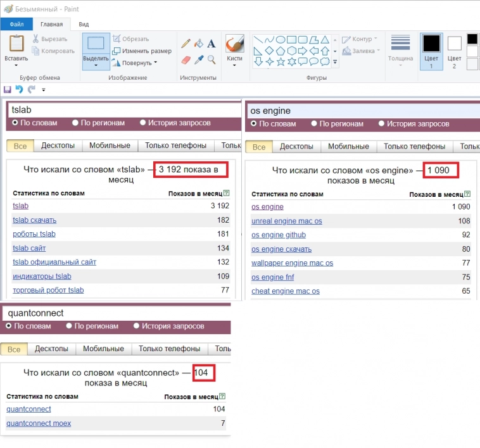480x448 pixels.
Task: Activate the Magnifier tool
Action: click(212, 60)
